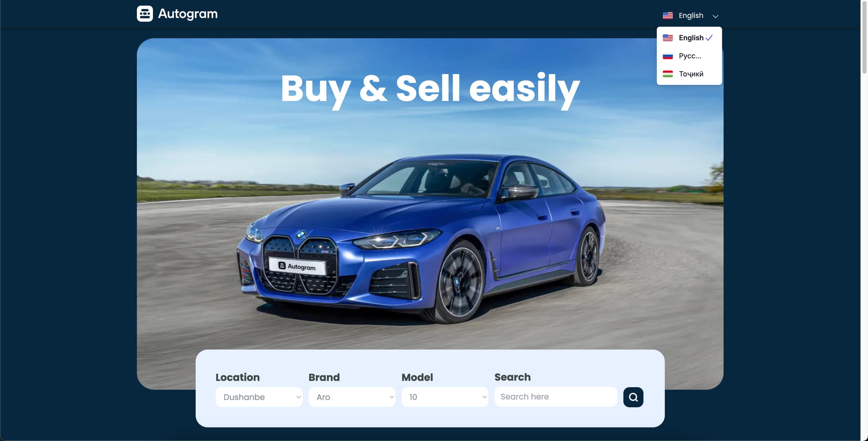Click the magnifier search button
Image resolution: width=868 pixels, height=441 pixels.
pyautogui.click(x=633, y=397)
